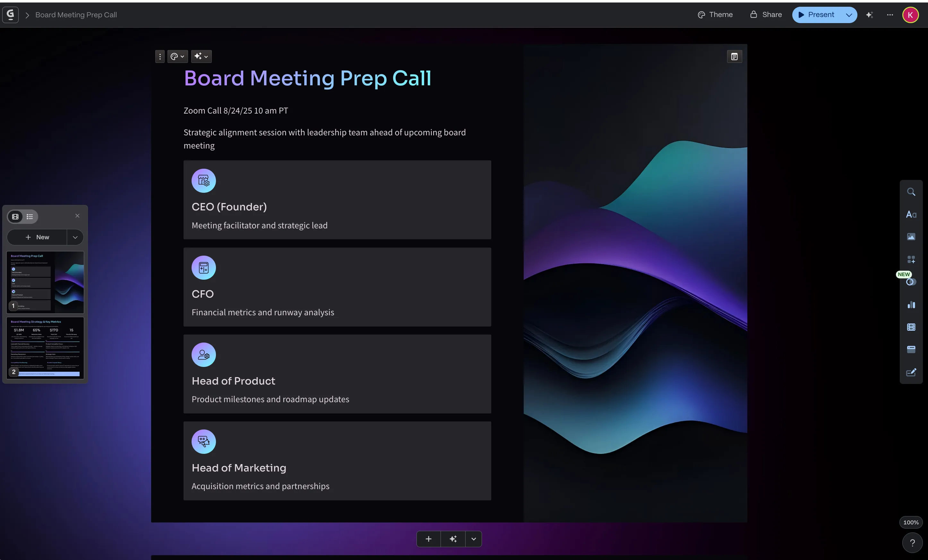Click the CEO (Founder) icon
The image size is (928, 560).
click(203, 181)
